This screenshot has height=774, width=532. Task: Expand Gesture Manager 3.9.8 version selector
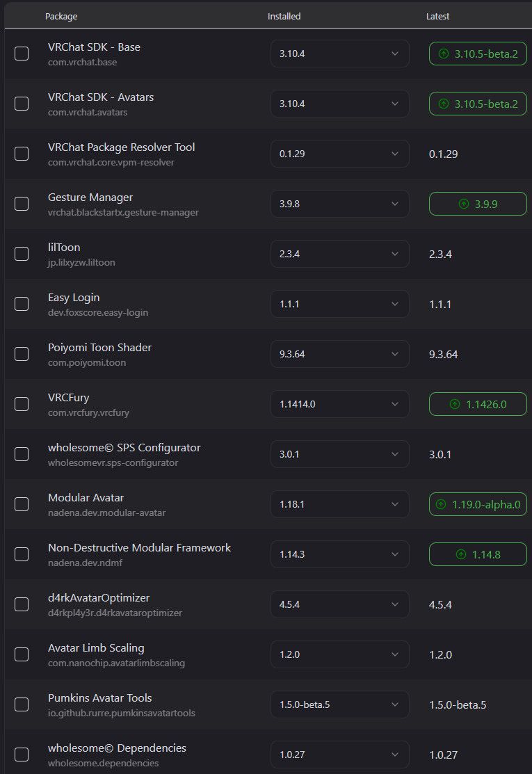pos(339,203)
